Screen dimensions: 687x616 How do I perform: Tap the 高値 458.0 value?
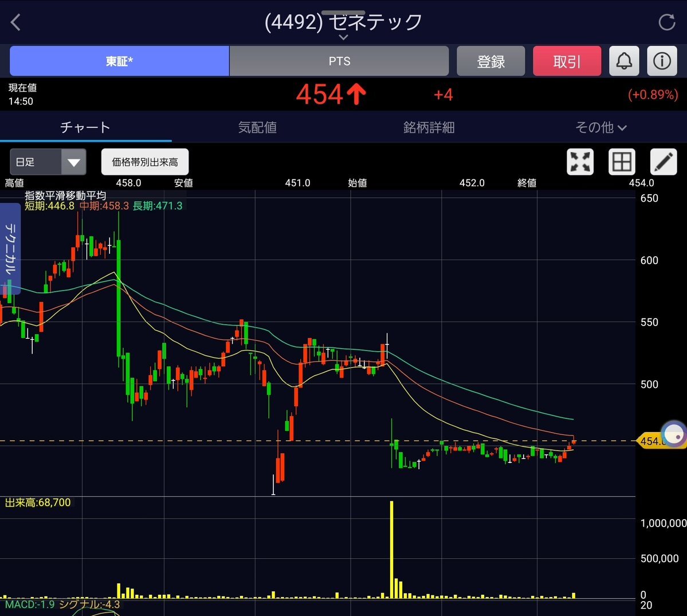(128, 183)
